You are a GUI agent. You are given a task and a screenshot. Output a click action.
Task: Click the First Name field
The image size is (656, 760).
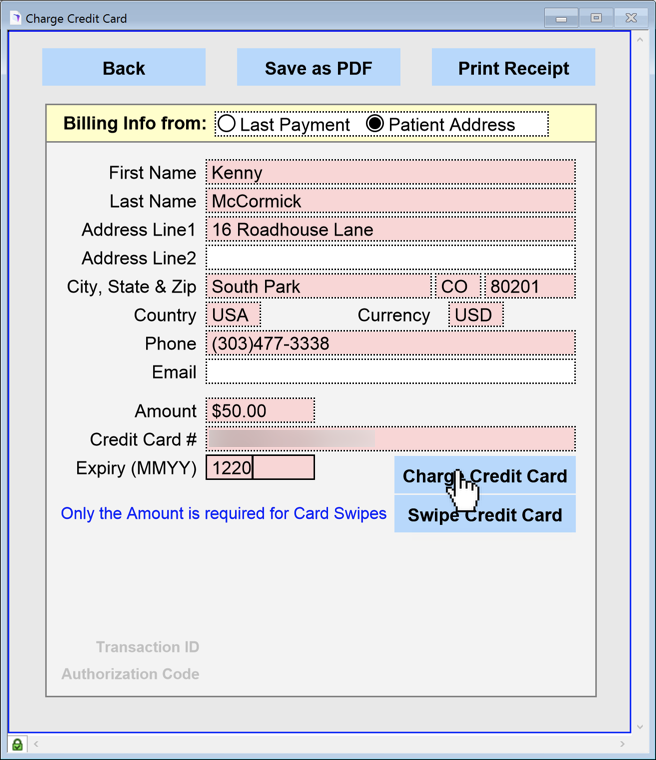(x=390, y=173)
